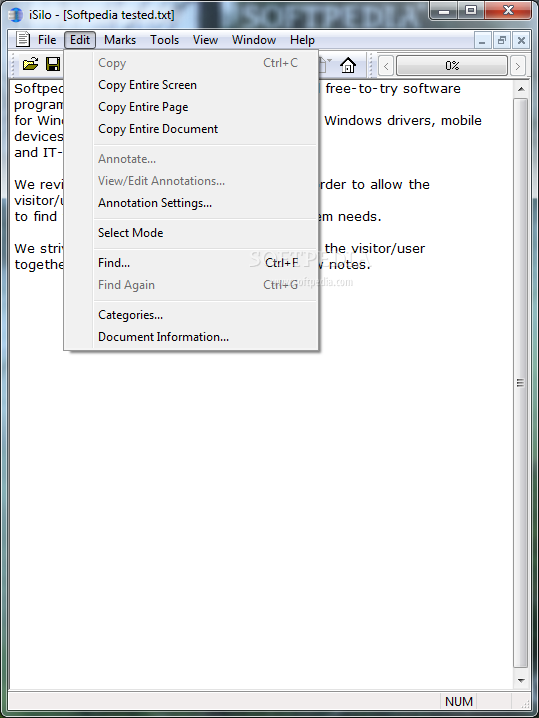
Task: Click the iSilo title bar app icon
Action: click(16, 15)
